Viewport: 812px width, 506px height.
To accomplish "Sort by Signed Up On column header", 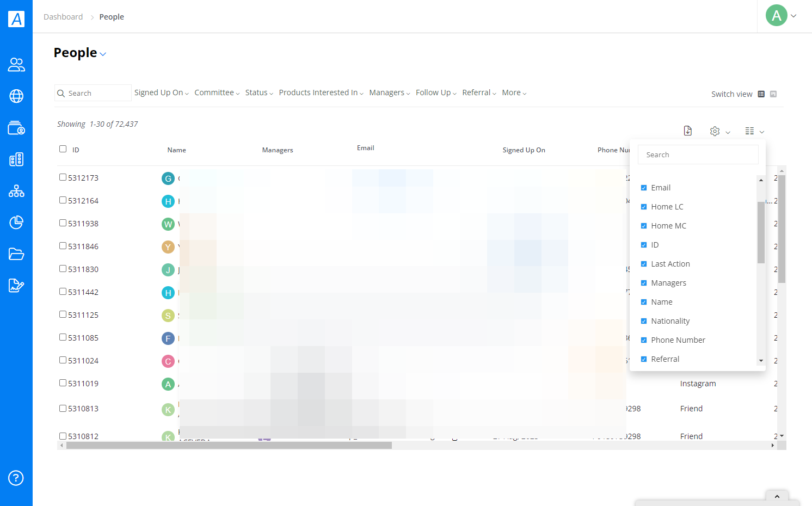I will (524, 150).
